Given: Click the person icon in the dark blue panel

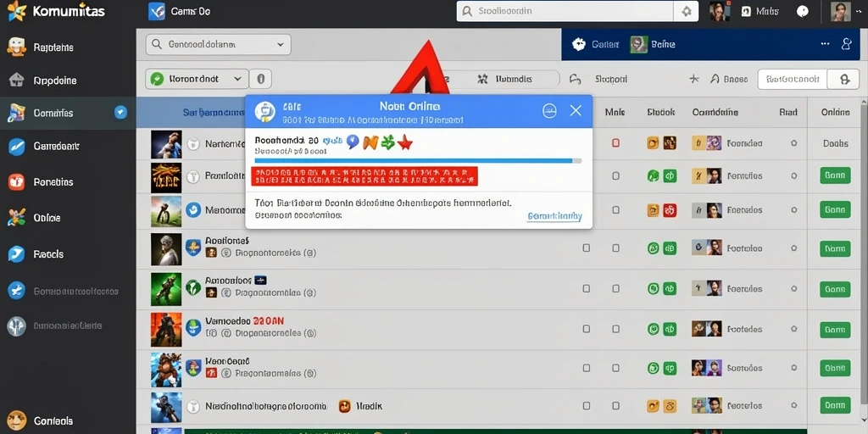Looking at the screenshot, I should (x=846, y=44).
